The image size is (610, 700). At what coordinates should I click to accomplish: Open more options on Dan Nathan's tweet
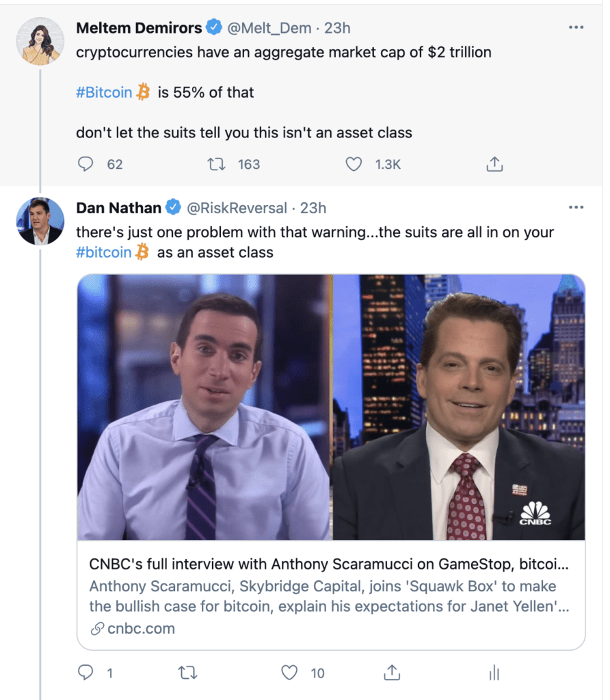[576, 207]
